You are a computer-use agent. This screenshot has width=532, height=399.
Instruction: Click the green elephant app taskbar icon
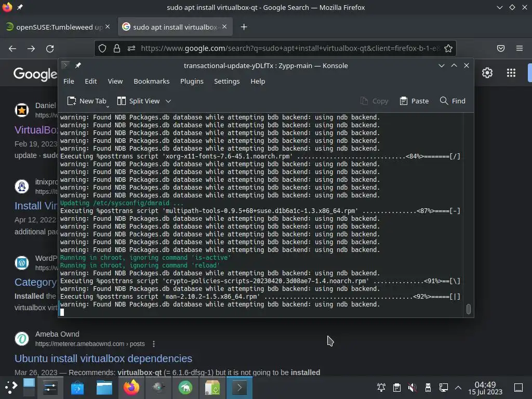[185, 387]
